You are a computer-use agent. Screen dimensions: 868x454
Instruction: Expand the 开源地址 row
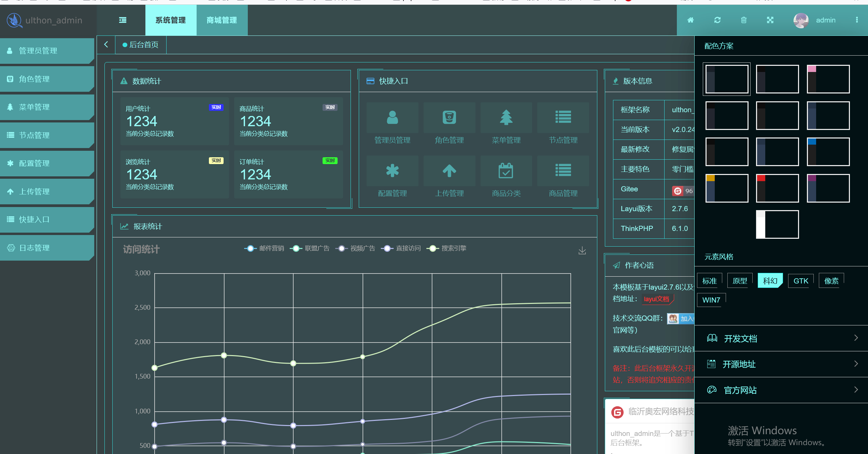(x=781, y=364)
